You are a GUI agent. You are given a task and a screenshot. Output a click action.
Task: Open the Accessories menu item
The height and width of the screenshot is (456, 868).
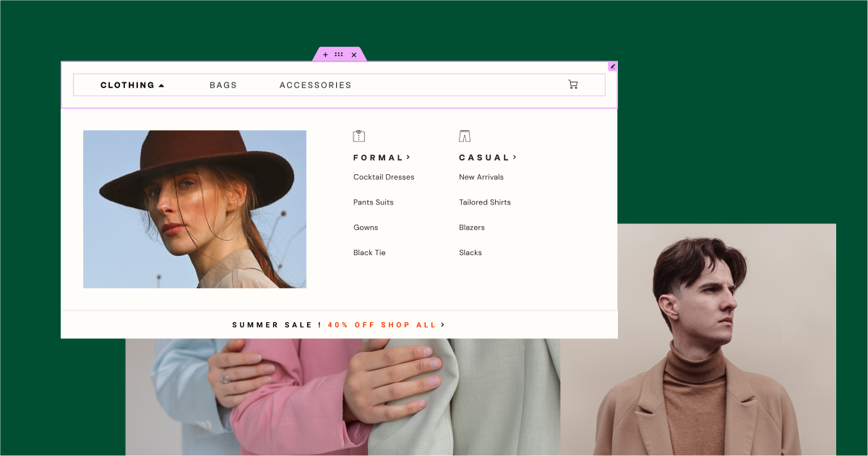point(316,85)
